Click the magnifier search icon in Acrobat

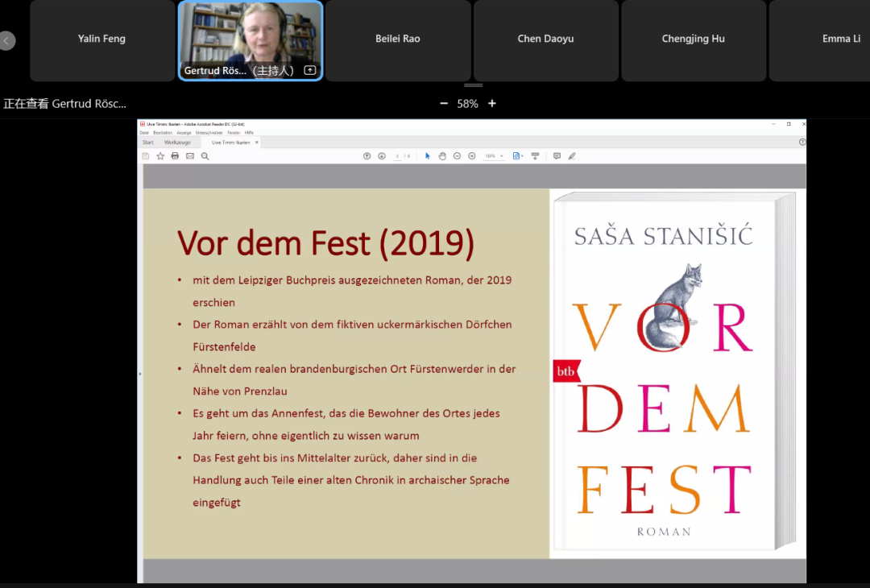205,156
